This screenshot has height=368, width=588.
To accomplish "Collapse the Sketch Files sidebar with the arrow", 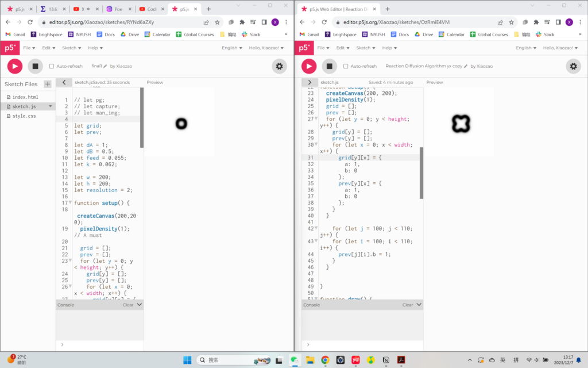I will [64, 82].
